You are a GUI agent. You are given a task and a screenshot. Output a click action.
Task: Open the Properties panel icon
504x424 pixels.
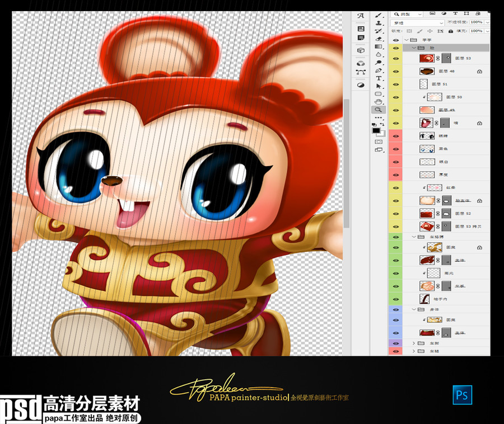coord(361,29)
